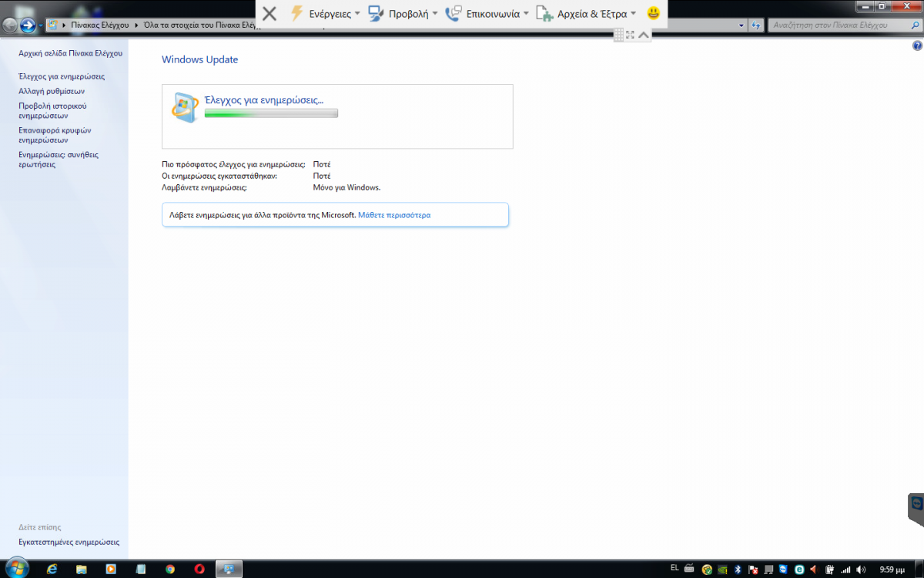Click the grey display/network tray icon

click(x=768, y=570)
